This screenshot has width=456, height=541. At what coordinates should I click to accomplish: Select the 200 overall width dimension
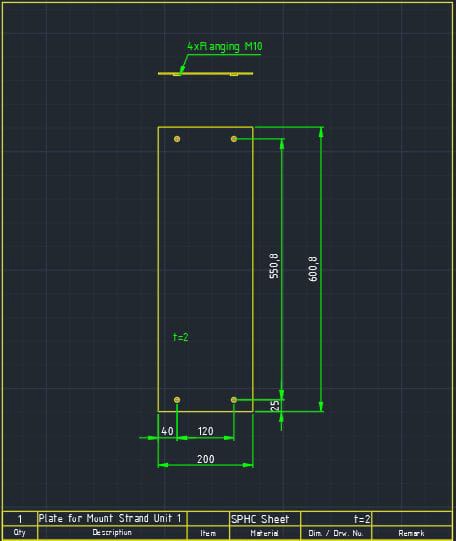pyautogui.click(x=206, y=459)
